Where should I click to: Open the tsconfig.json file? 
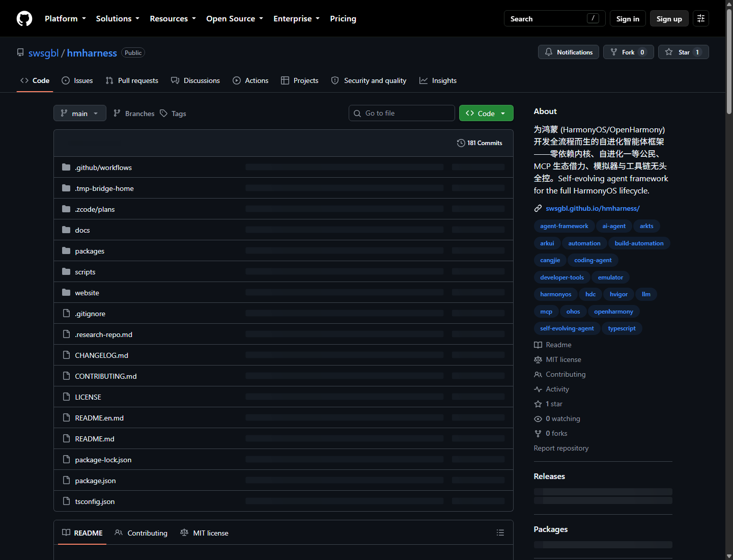[95, 501]
